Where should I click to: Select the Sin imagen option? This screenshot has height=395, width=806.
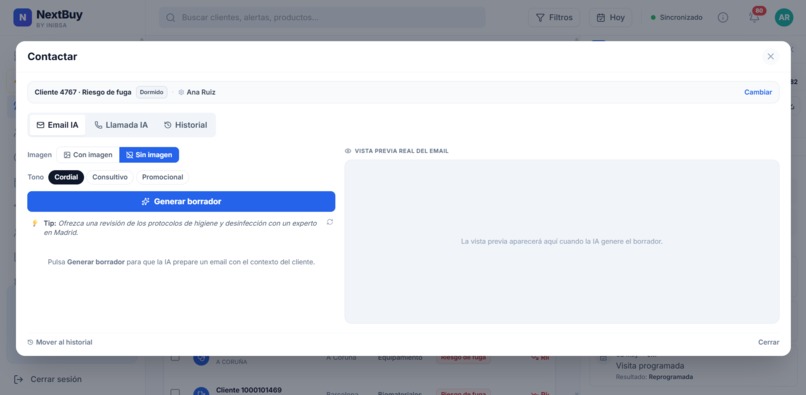point(149,155)
